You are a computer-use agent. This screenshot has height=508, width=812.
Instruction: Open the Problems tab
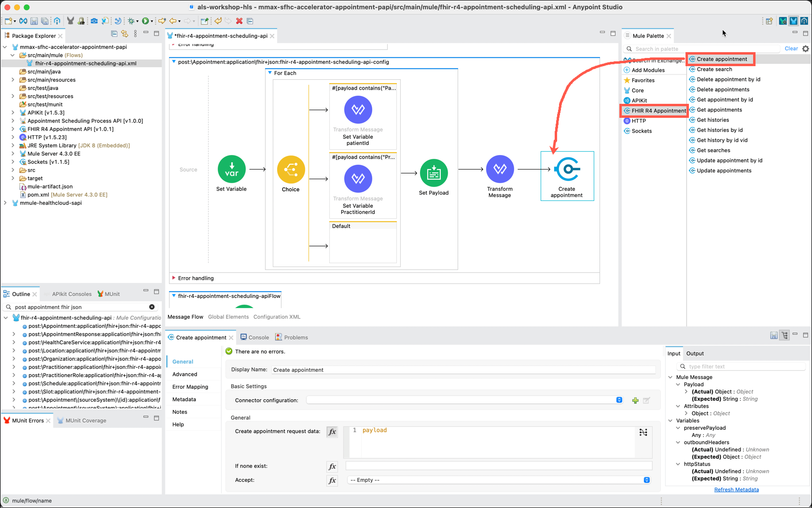[x=292, y=337]
